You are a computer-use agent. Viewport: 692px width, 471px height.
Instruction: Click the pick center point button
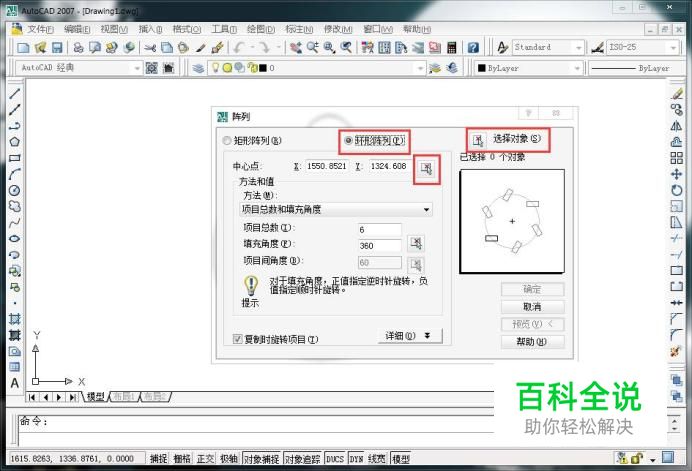(x=426, y=168)
